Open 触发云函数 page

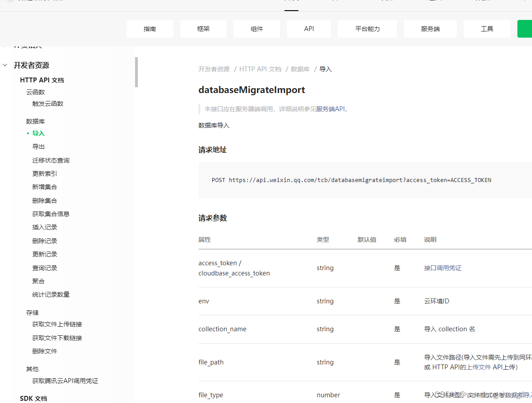click(48, 104)
